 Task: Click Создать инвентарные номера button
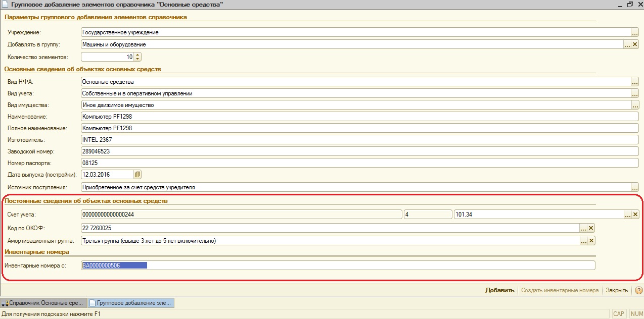point(560,290)
